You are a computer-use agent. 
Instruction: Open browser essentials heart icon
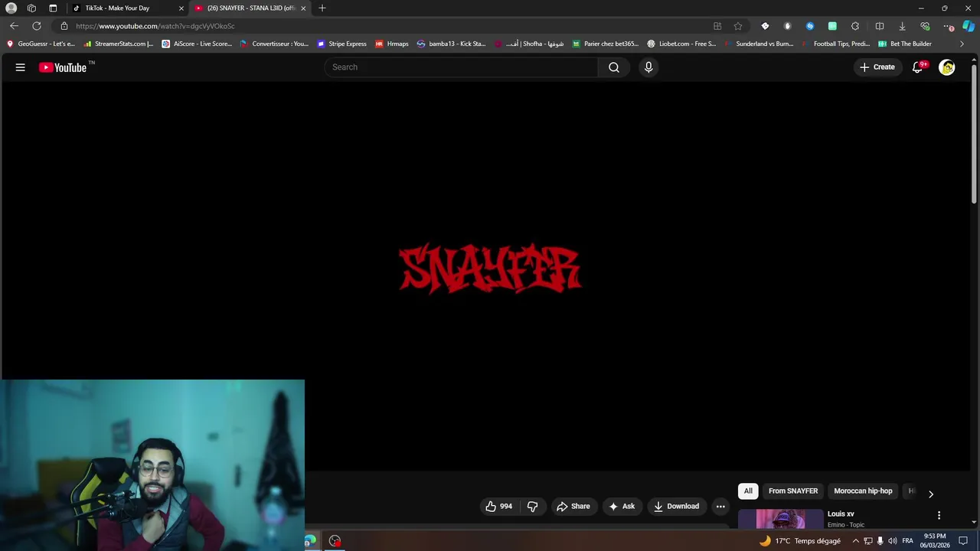(x=925, y=26)
